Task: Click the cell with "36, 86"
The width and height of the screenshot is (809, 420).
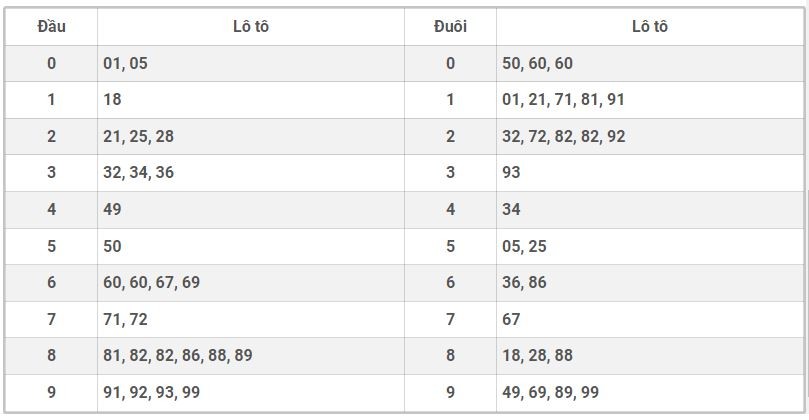Action: [524, 282]
